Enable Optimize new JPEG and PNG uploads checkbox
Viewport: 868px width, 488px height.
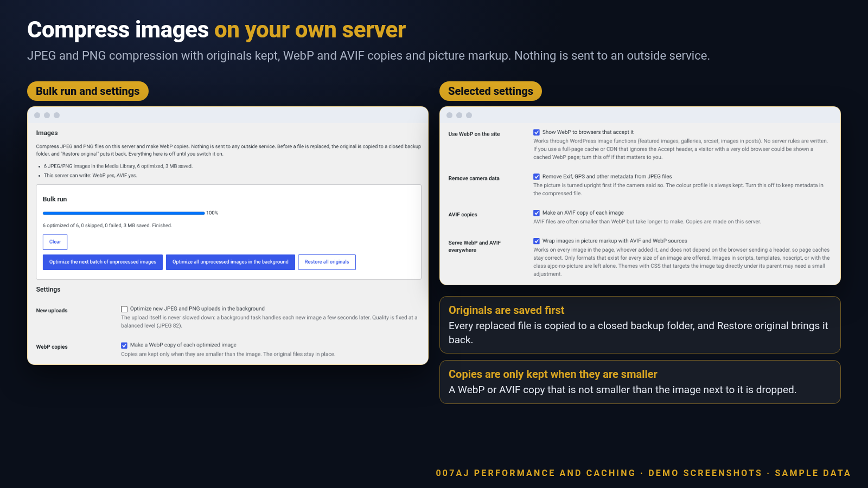pyautogui.click(x=124, y=309)
